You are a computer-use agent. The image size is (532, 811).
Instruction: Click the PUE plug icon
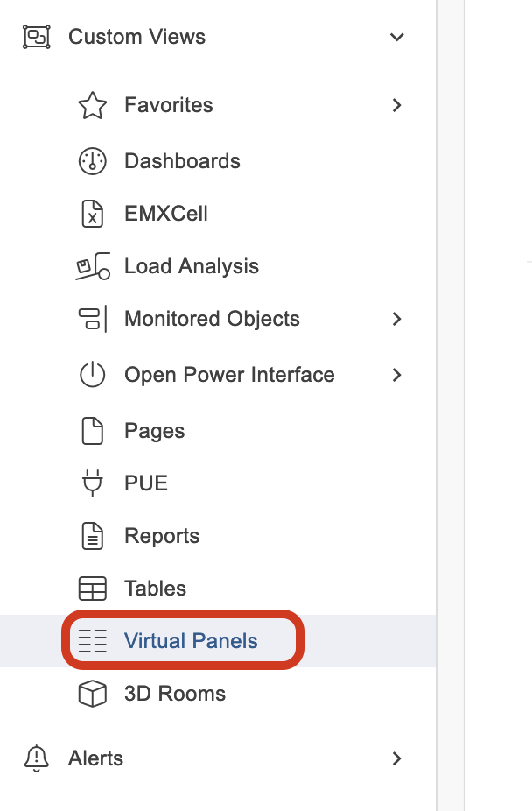[x=92, y=483]
